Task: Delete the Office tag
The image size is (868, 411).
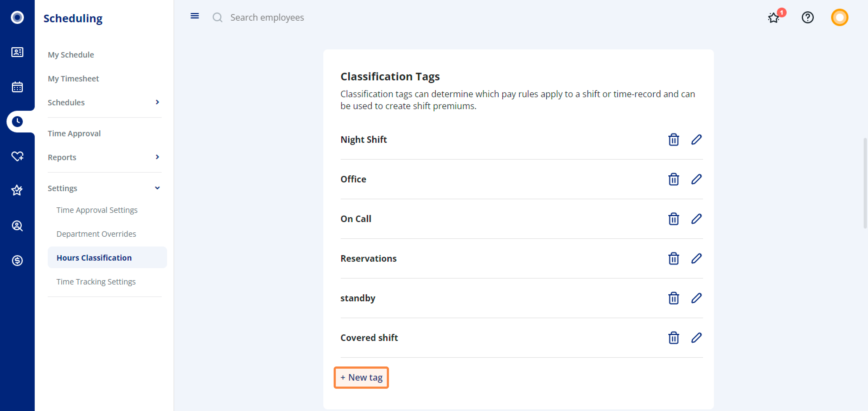Action: pos(673,179)
